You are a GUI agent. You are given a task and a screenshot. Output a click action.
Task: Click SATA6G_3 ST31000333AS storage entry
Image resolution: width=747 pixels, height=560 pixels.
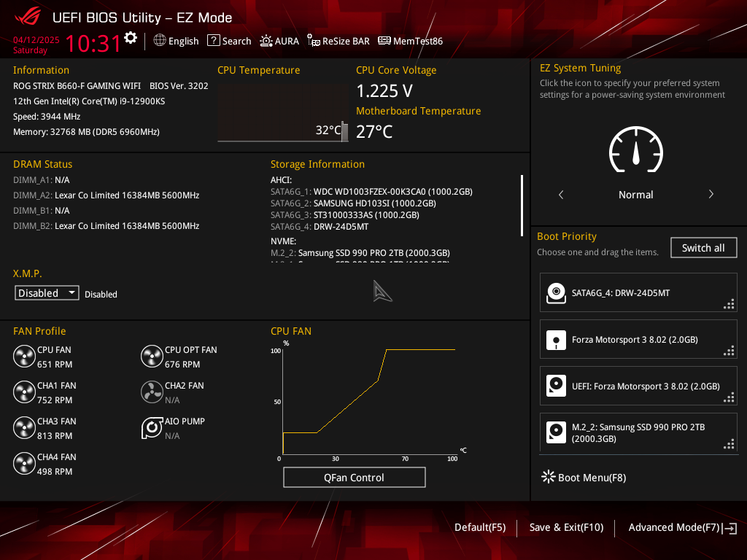(345, 215)
